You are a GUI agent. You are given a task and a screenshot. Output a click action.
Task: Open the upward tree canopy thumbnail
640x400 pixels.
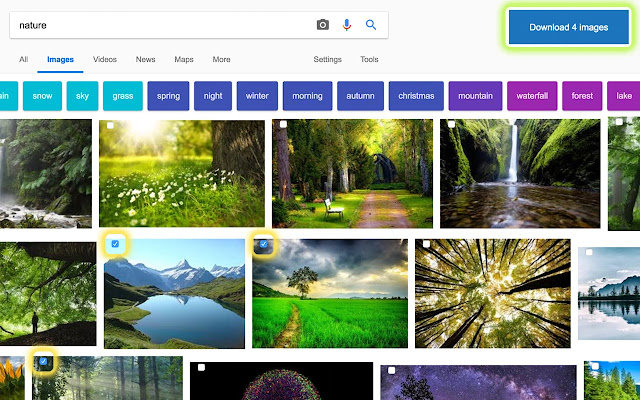click(493, 293)
